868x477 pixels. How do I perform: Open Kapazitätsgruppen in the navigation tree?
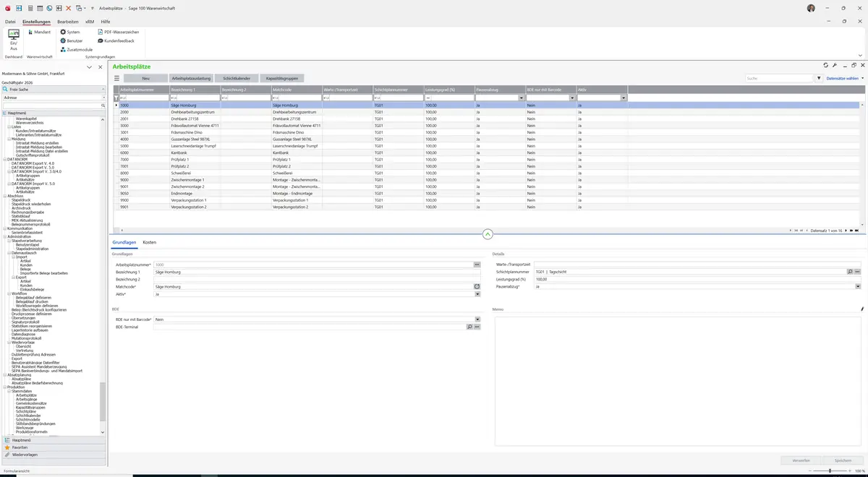coord(31,407)
